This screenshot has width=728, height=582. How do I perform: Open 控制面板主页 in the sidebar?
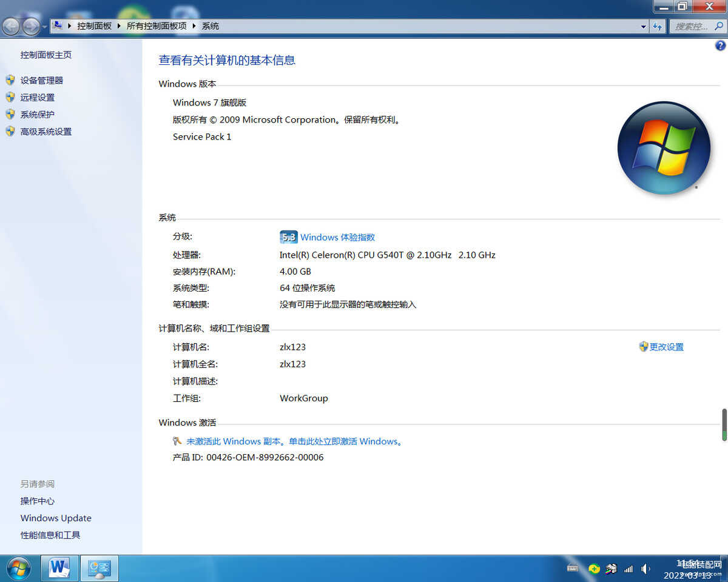(46, 55)
